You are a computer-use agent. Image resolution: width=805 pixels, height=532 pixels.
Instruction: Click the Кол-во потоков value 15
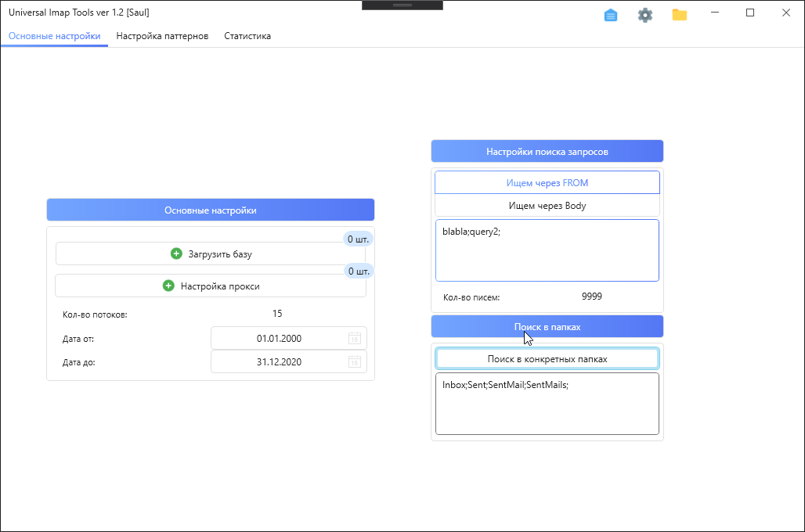point(277,314)
